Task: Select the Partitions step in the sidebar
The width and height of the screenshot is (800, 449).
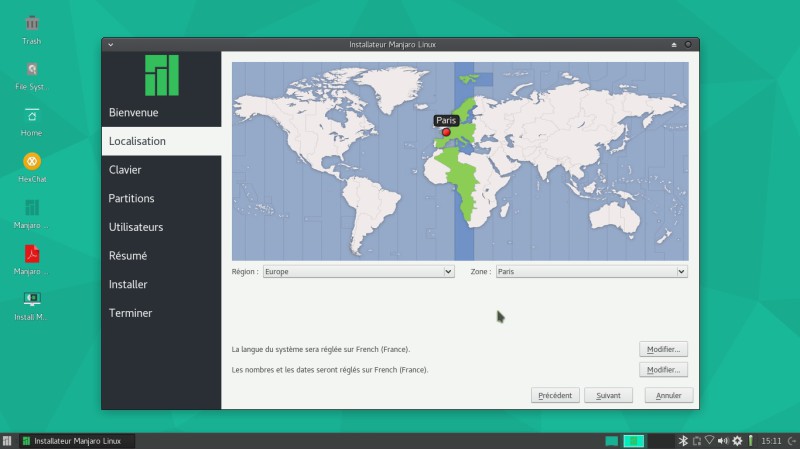Action: (x=161, y=198)
